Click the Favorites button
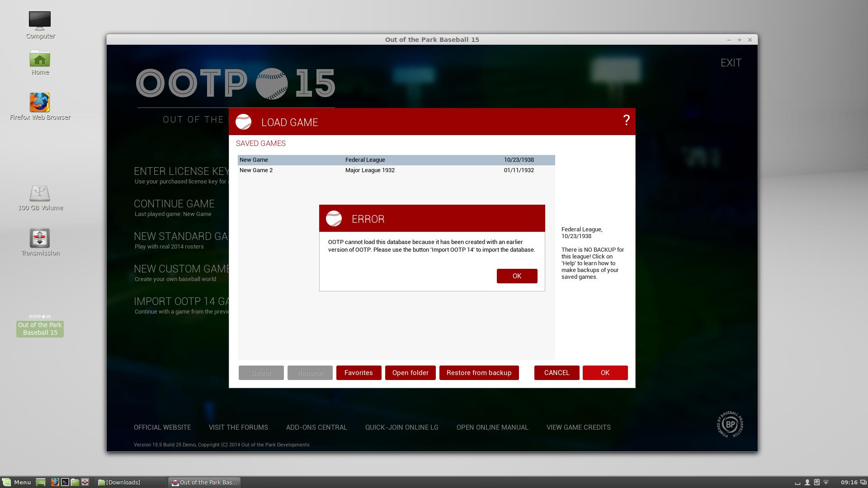 point(359,373)
